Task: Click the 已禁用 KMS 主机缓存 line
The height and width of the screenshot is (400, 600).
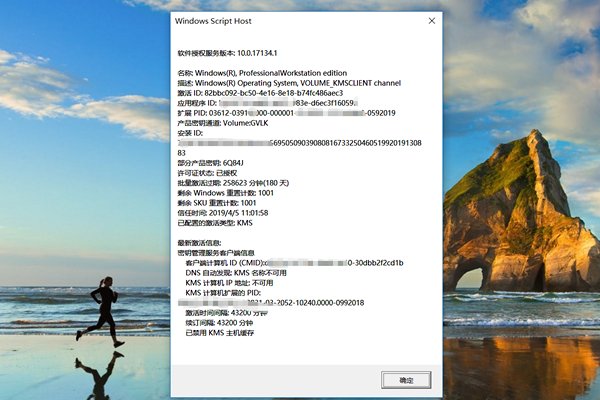Action: point(220,333)
